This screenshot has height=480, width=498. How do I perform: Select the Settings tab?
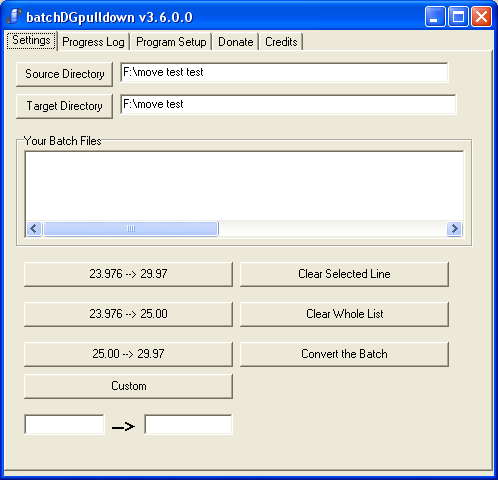pos(31,41)
